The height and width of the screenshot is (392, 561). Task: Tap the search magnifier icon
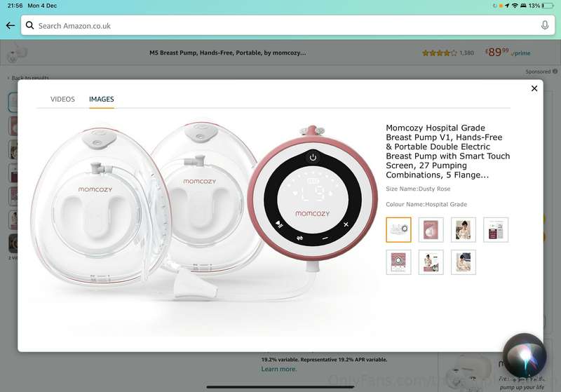[29, 25]
